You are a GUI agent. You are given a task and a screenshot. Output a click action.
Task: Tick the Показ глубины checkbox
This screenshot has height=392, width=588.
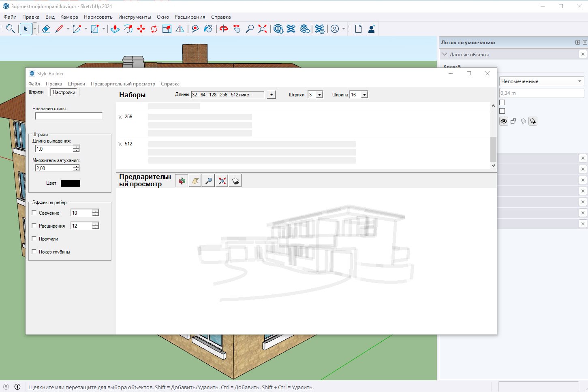34,251
